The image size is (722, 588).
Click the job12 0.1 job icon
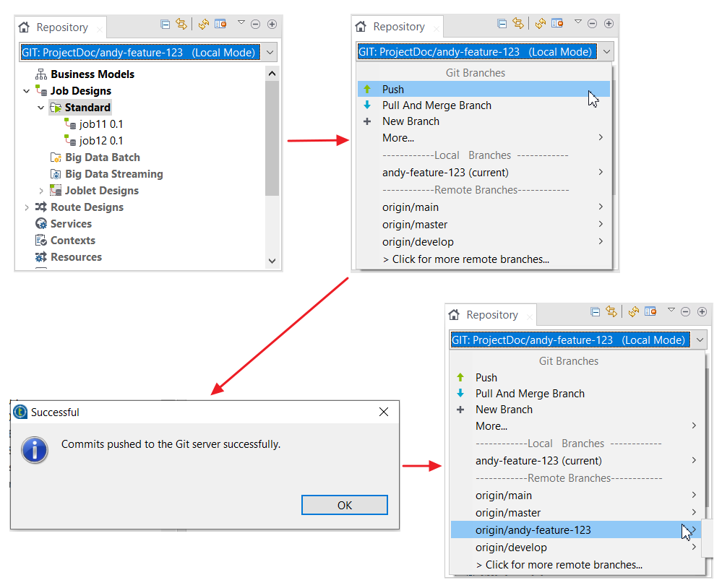click(70, 140)
